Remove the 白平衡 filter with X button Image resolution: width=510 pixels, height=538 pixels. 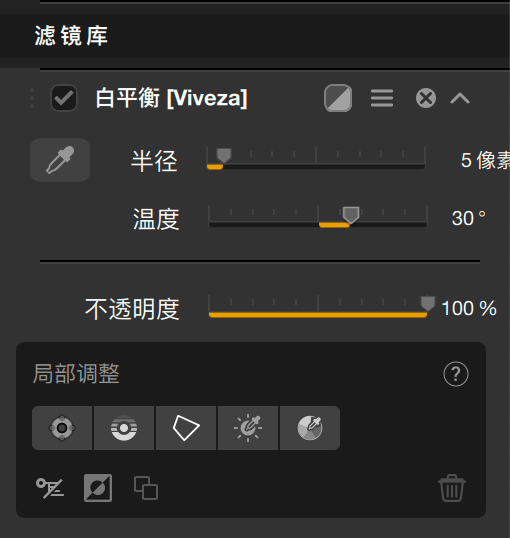(x=426, y=98)
